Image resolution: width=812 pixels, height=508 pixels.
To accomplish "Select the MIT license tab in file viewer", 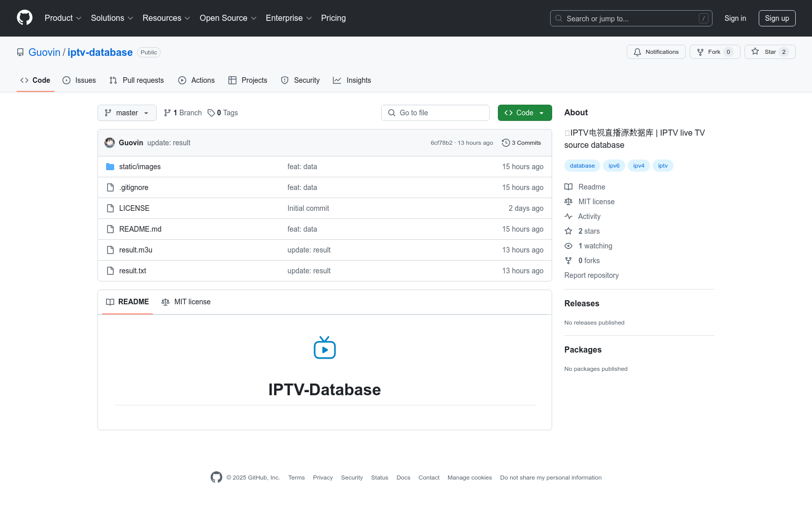I will 186,302.
